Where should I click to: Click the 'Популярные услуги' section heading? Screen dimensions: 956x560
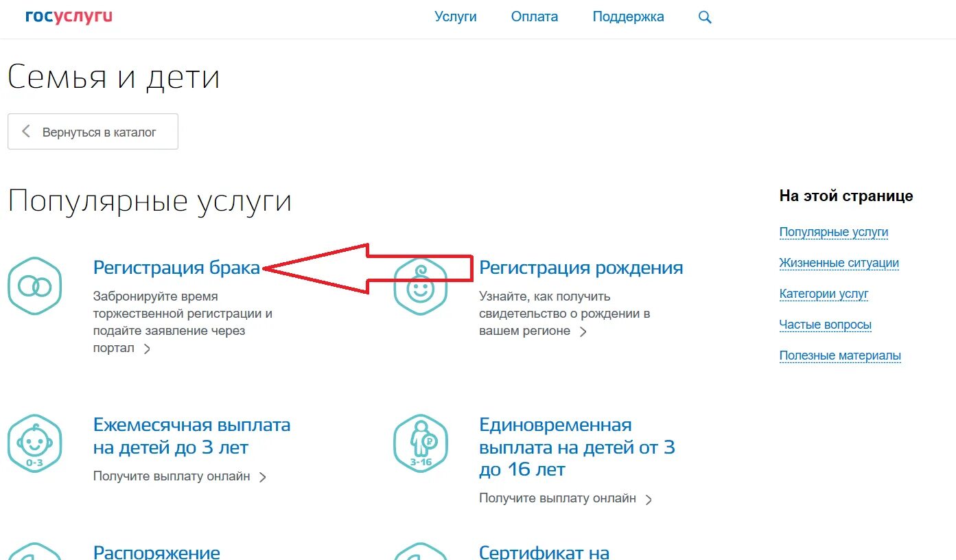click(150, 202)
